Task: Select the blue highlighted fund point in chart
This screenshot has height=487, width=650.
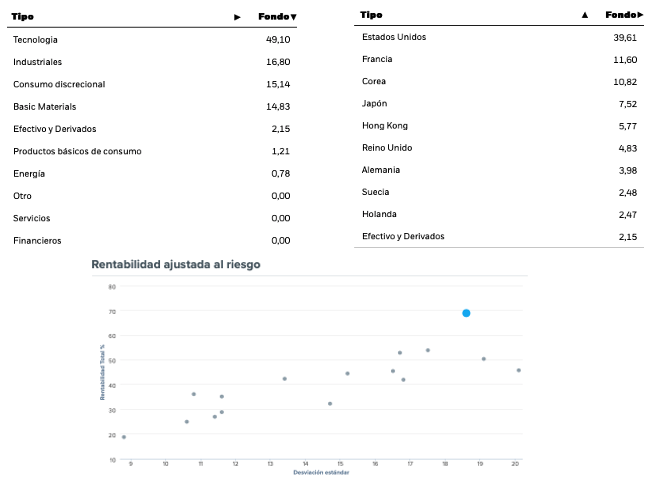Action: pos(466,313)
